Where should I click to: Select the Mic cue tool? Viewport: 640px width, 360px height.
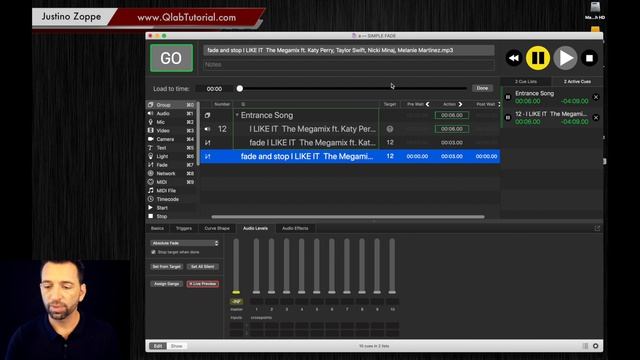[x=161, y=122]
